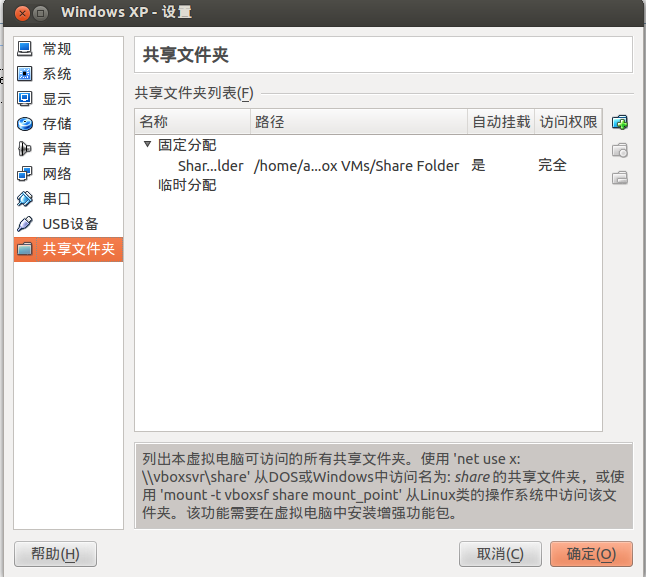Select the 系统 category in sidebar
646x577 pixels.
56,74
